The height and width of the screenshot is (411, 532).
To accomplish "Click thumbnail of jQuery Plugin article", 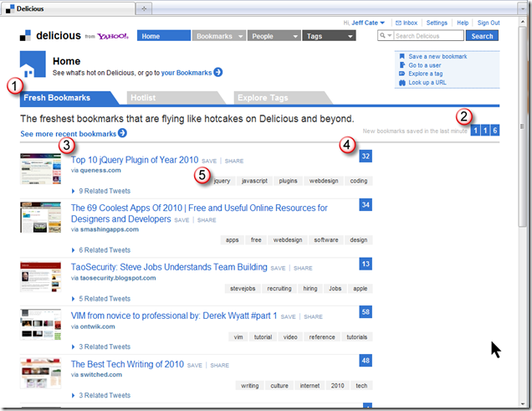I will point(40,169).
